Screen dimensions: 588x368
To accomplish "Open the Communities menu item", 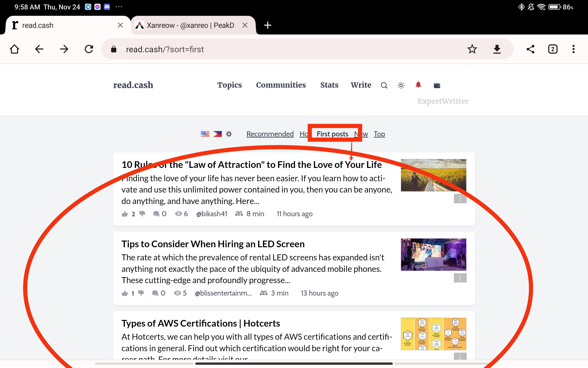I will (281, 85).
